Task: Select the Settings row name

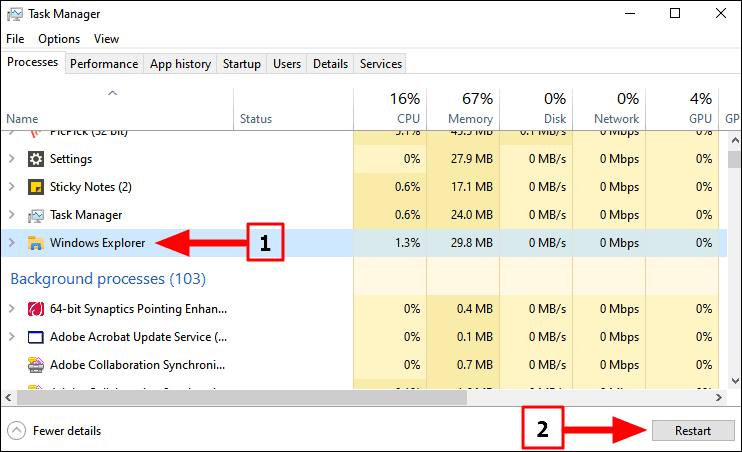Action: point(71,159)
